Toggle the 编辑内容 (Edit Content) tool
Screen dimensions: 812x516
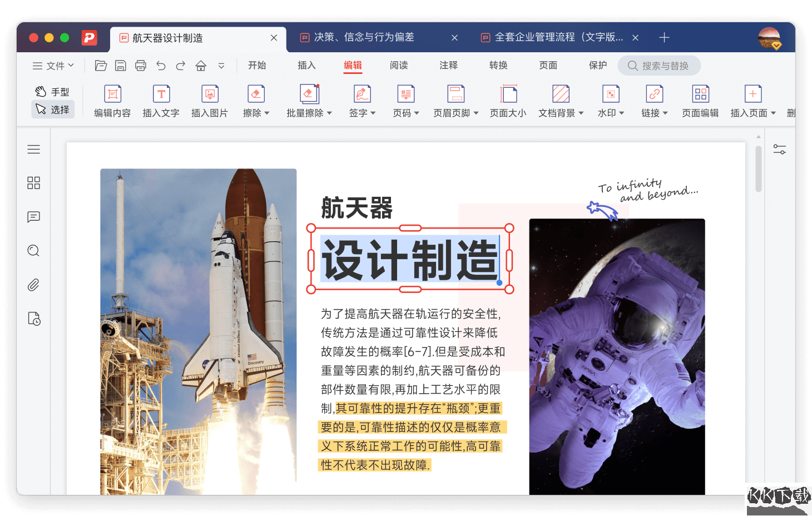pyautogui.click(x=112, y=101)
